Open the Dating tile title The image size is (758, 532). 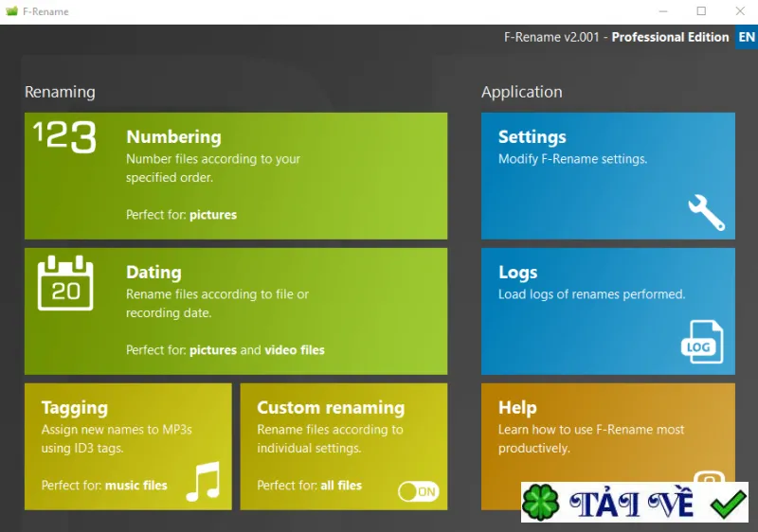coord(153,273)
